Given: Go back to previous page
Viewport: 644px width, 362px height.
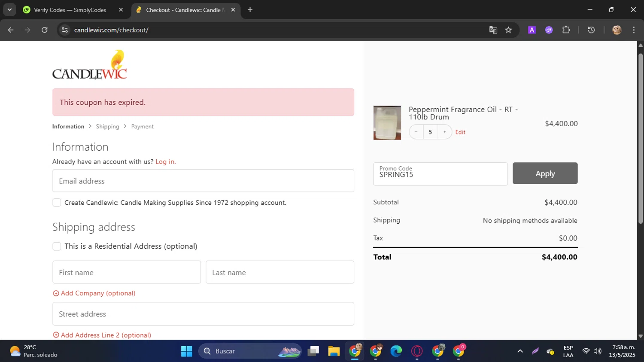Looking at the screenshot, I should pos(11,30).
